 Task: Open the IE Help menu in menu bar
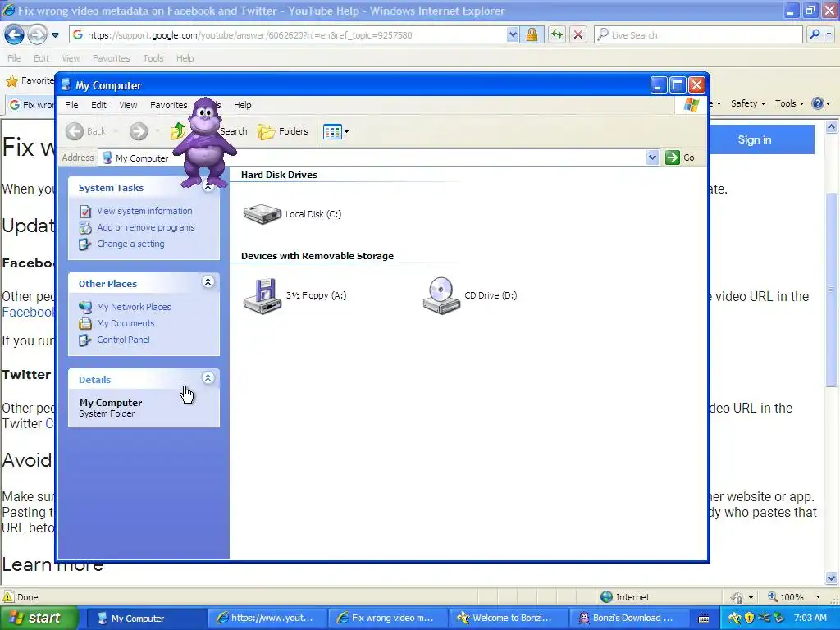[x=185, y=58]
